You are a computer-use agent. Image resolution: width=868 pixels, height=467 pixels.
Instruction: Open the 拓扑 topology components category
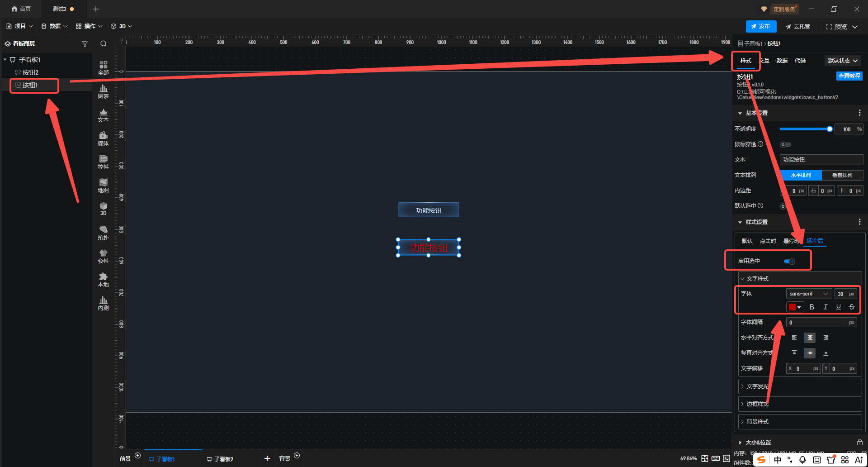click(103, 233)
